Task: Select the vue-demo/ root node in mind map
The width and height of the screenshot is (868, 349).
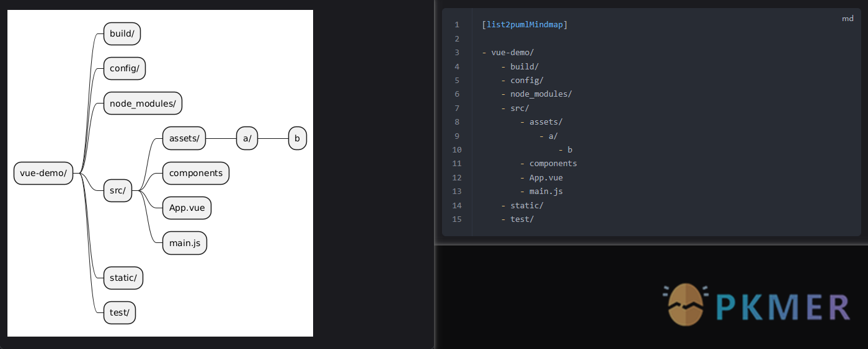Action: (x=43, y=173)
